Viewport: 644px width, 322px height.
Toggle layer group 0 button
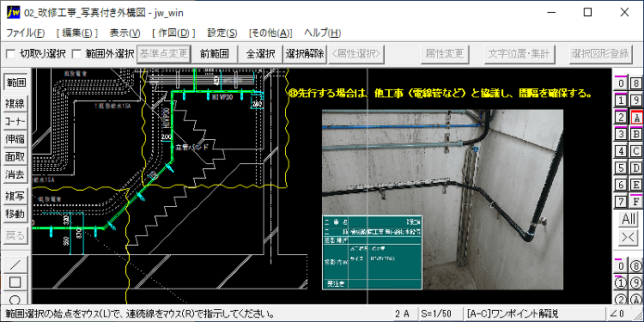point(621,266)
